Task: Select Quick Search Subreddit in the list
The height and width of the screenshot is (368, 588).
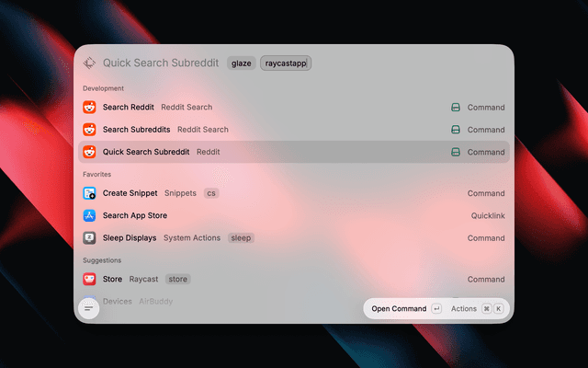Action: 294,152
